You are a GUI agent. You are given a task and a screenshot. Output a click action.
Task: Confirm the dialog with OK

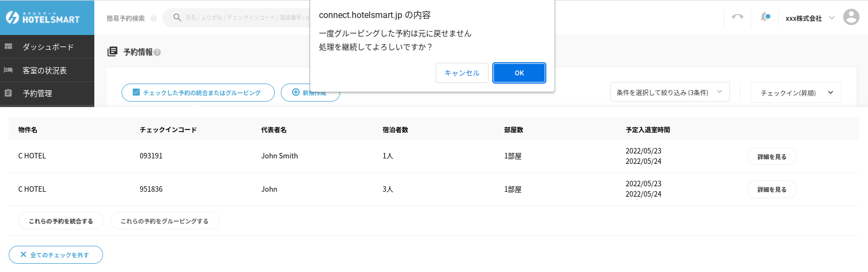519,73
